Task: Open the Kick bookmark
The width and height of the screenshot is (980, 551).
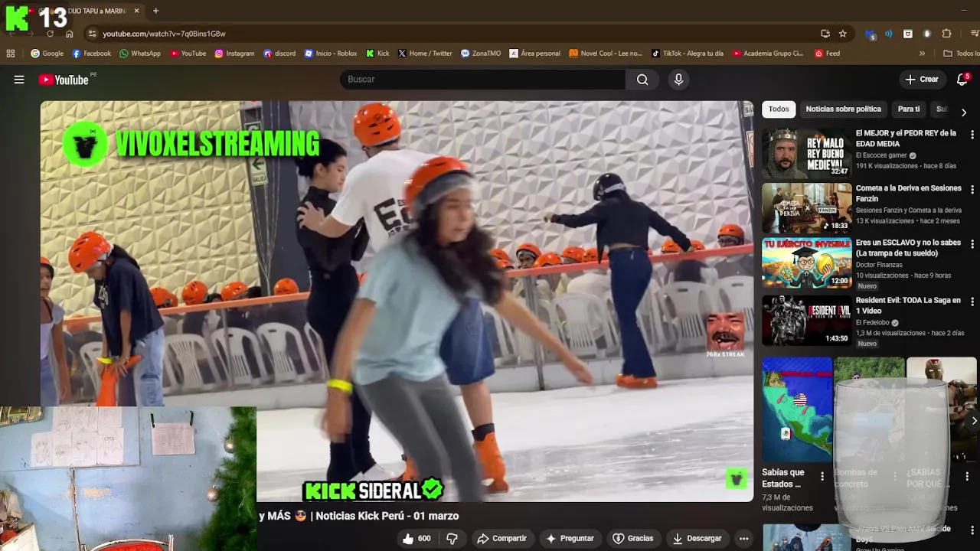Action: 377,54
